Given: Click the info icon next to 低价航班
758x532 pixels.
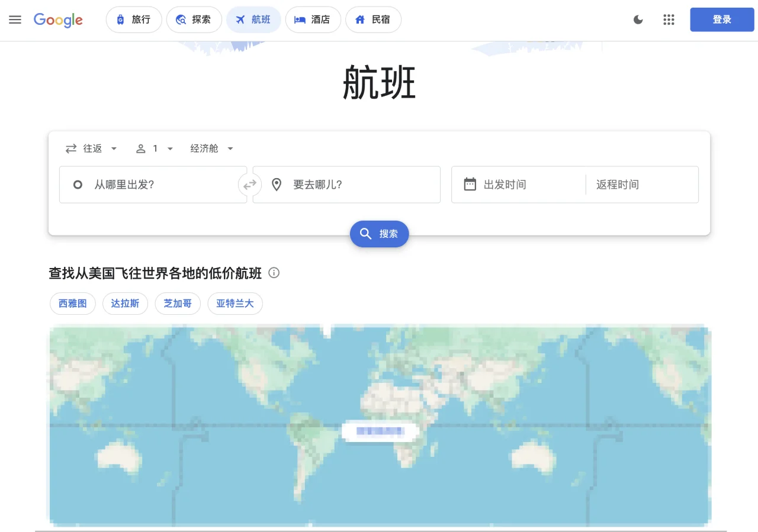Looking at the screenshot, I should [x=274, y=273].
